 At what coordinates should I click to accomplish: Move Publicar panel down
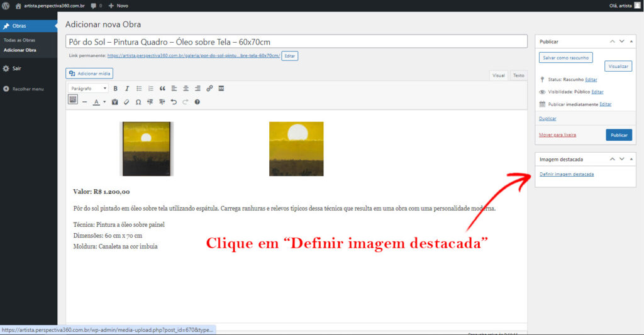pyautogui.click(x=621, y=41)
